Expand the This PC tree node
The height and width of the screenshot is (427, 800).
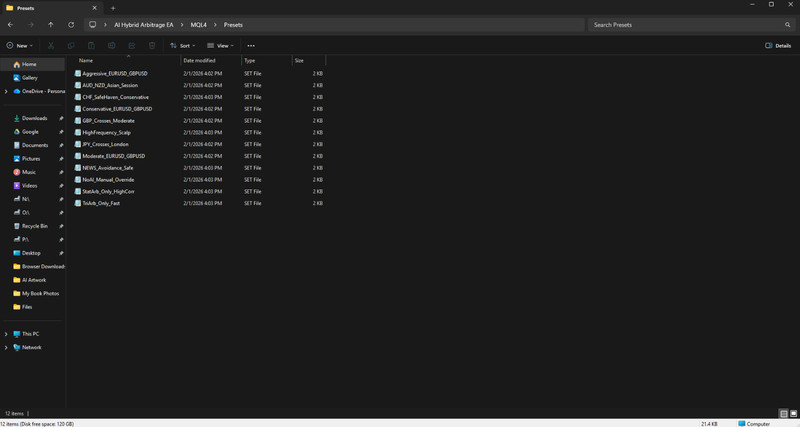pyautogui.click(x=6, y=334)
